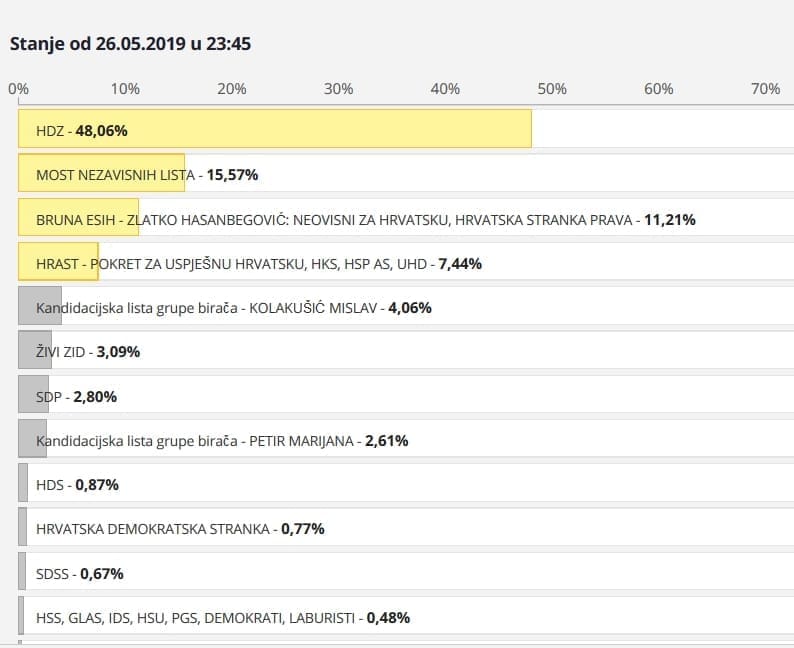794x648 pixels.
Task: Click the 50% axis tick label
Action: tap(552, 89)
